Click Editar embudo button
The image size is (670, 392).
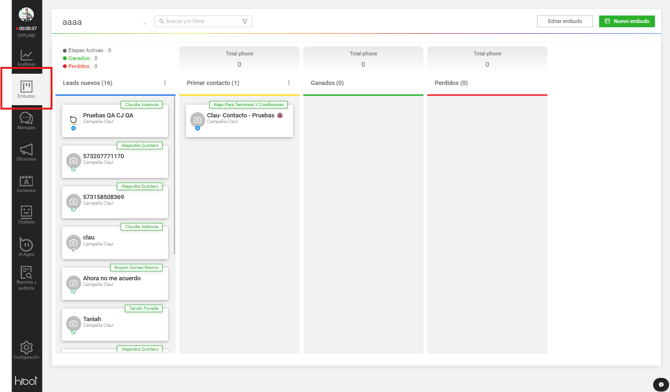click(x=564, y=21)
